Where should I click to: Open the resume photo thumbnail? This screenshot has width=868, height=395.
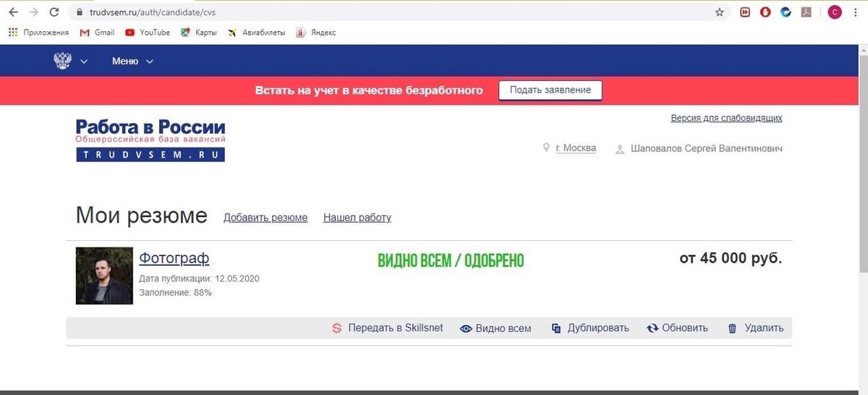point(104,276)
